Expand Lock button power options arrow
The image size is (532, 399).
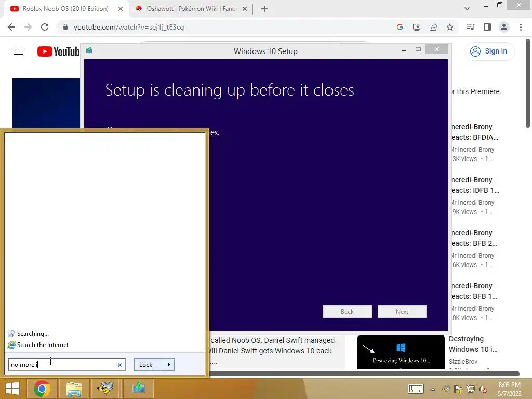pos(169,364)
